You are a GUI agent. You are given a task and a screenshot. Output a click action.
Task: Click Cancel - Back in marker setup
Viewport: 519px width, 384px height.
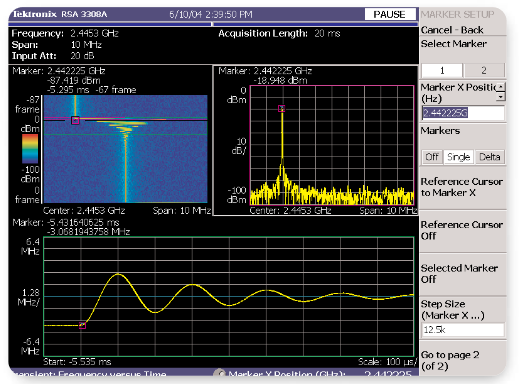[452, 30]
